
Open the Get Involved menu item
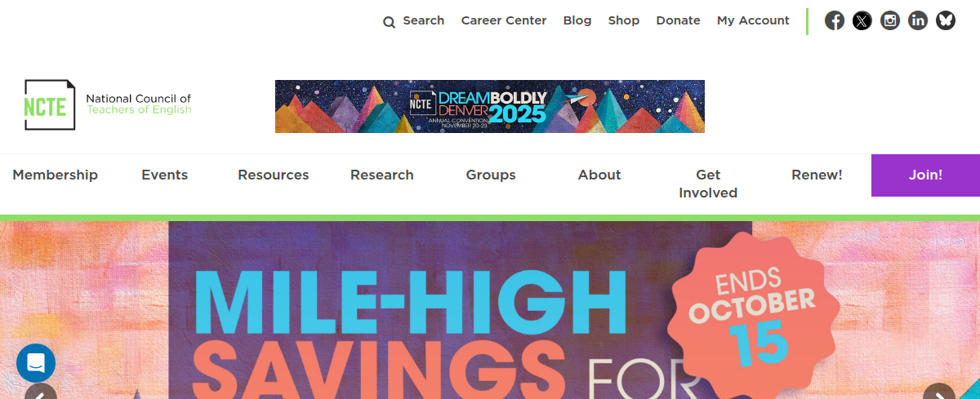point(708,184)
